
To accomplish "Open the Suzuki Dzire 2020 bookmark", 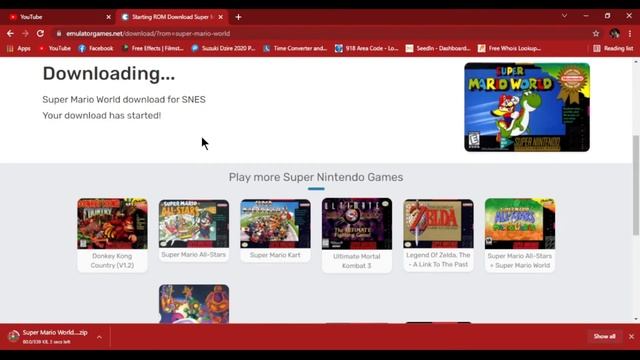I will point(224,48).
